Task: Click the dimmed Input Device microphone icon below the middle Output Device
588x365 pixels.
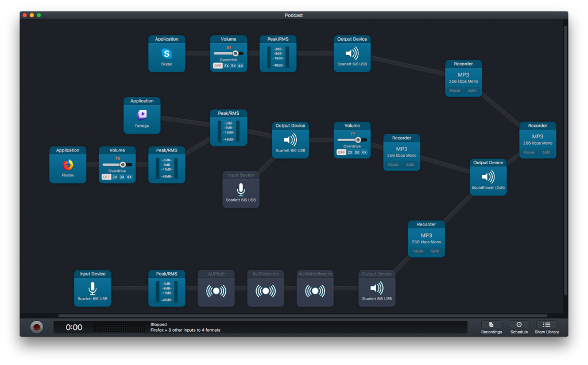Action: click(x=241, y=189)
